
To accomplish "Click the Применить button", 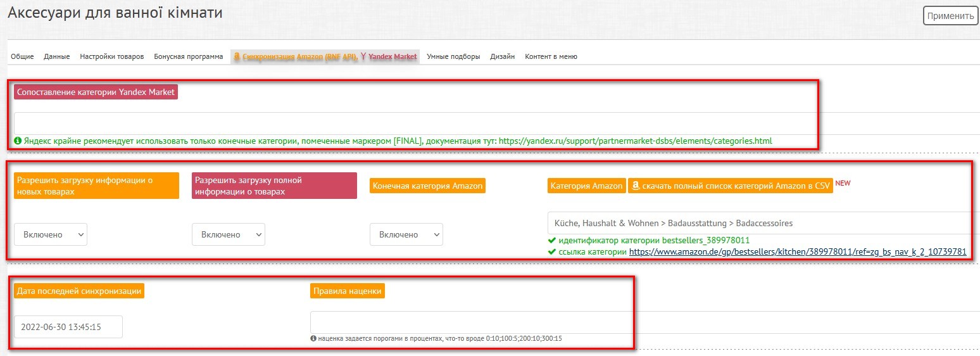I will pyautogui.click(x=950, y=16).
